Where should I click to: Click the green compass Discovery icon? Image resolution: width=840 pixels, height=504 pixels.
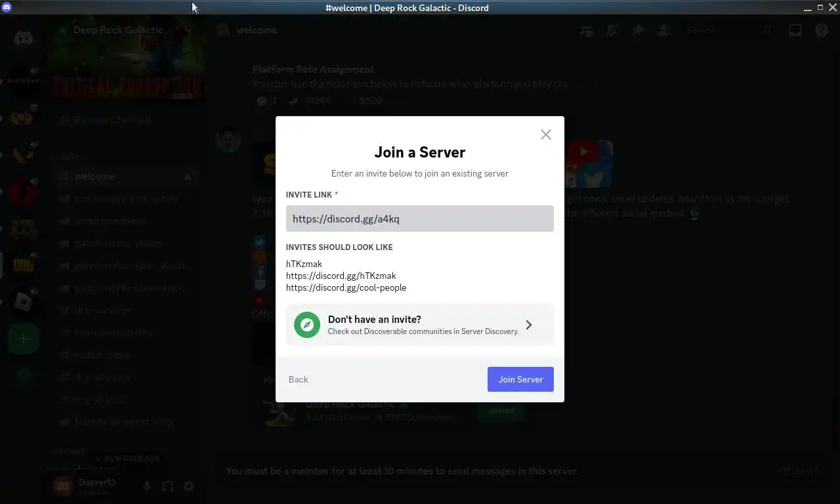click(307, 325)
